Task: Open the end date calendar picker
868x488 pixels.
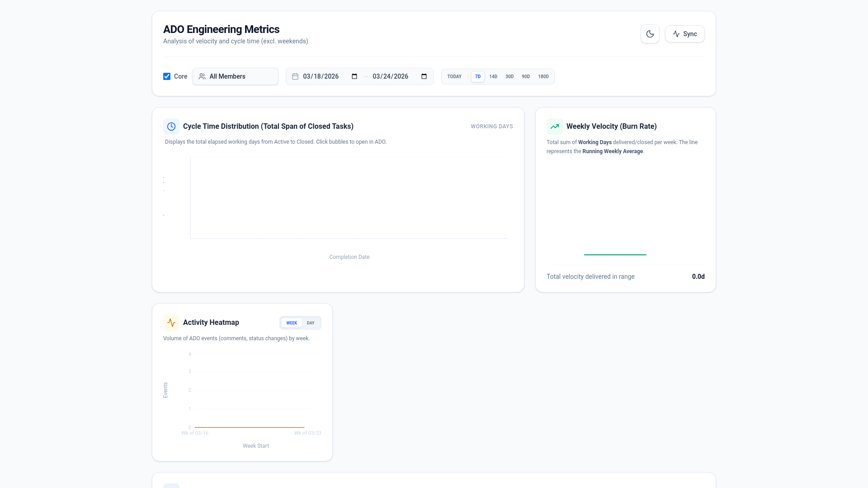Action: 424,76
